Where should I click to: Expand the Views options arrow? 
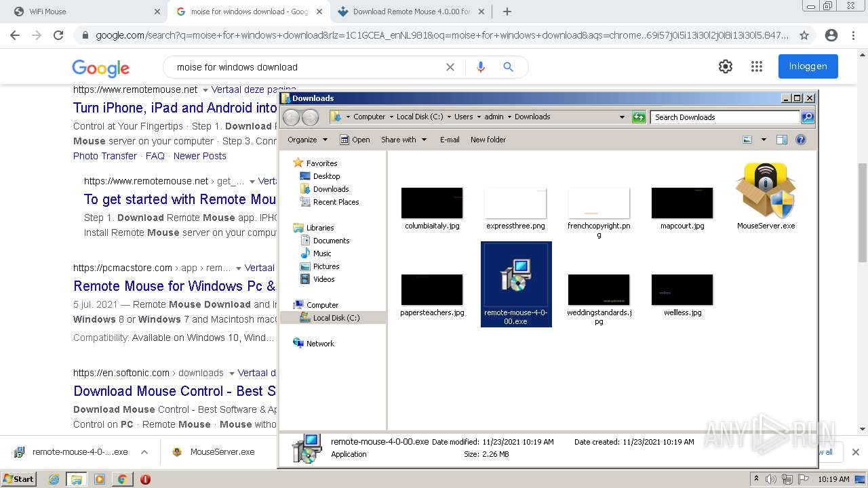click(764, 140)
